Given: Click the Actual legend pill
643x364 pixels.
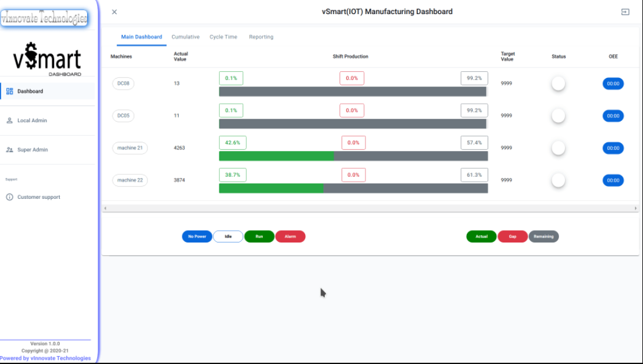Looking at the screenshot, I should click(x=481, y=236).
